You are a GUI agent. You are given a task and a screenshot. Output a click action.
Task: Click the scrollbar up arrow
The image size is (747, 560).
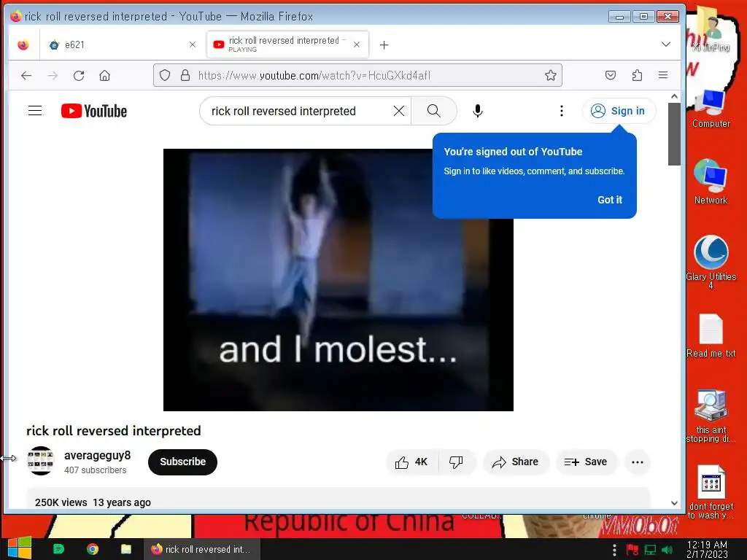674,96
